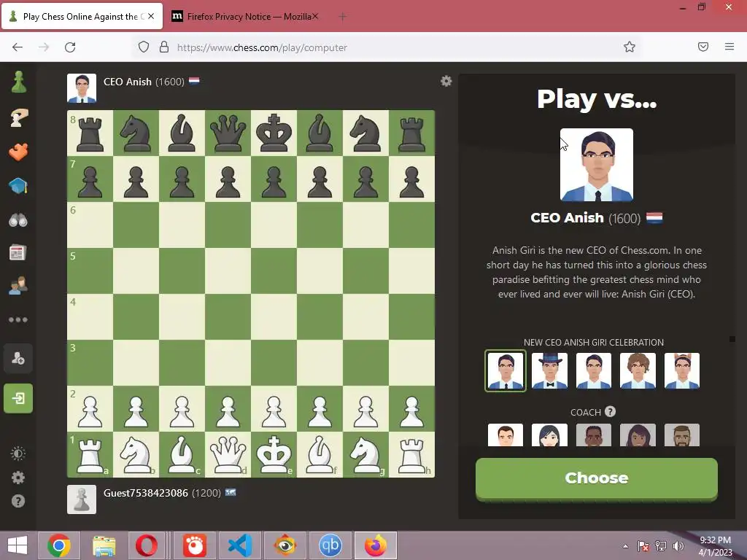This screenshot has height=560, width=747.
Task: Open File Explorer from the taskbar
Action: [104, 545]
